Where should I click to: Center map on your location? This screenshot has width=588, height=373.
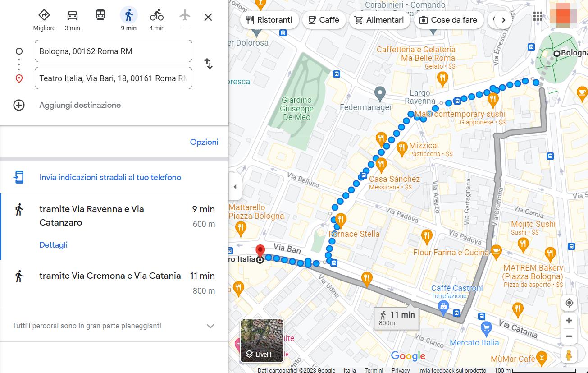569,303
